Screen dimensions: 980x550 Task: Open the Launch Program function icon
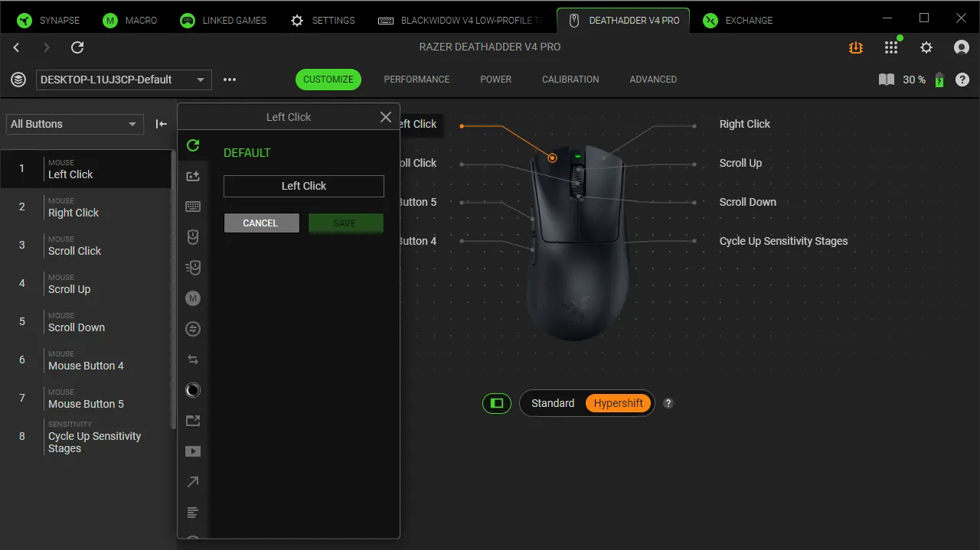point(193,421)
